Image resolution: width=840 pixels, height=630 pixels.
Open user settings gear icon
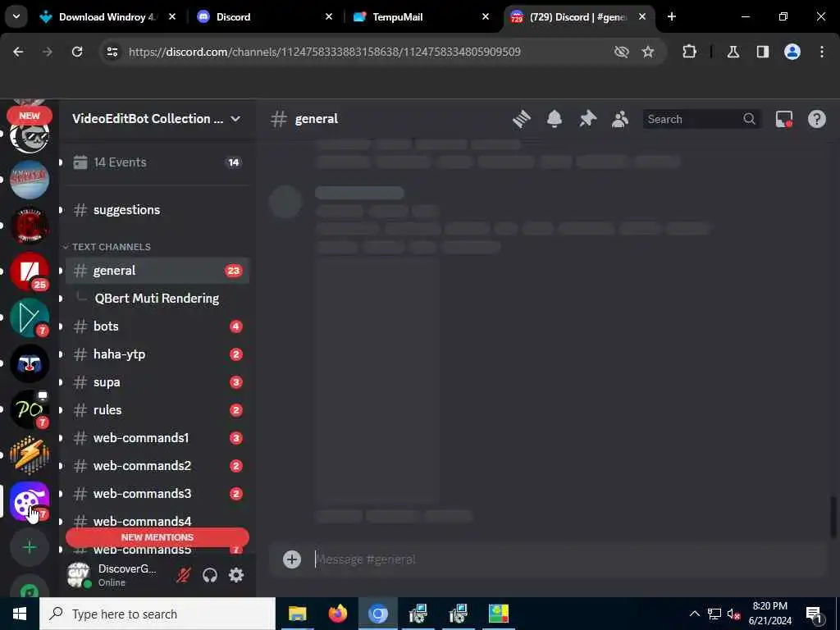click(x=236, y=575)
